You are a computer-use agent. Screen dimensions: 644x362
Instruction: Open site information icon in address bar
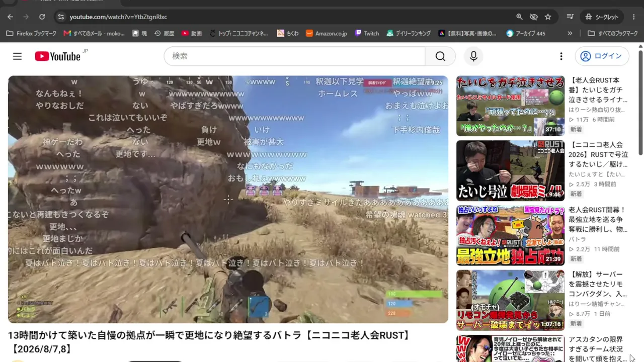point(61,17)
